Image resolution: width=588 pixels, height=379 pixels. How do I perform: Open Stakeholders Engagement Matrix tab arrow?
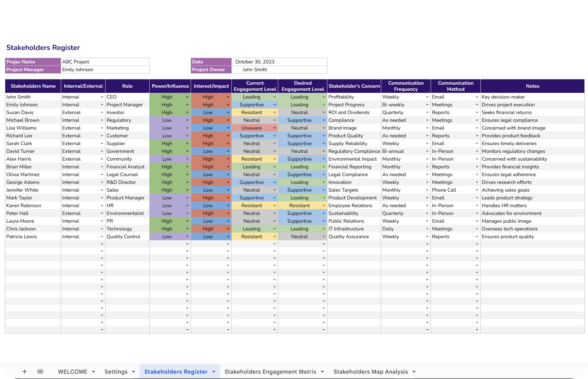click(x=322, y=372)
